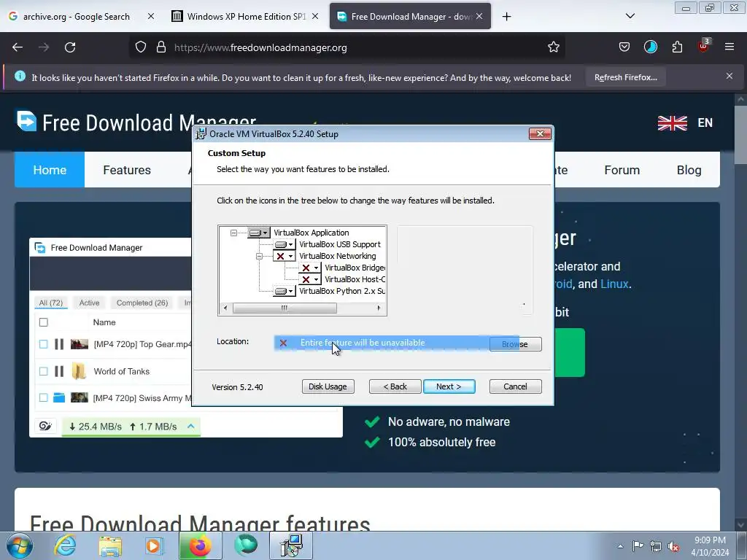Open the VirtualBox Networking feature dropdown
Screen dimensions: 747x560
point(285,256)
